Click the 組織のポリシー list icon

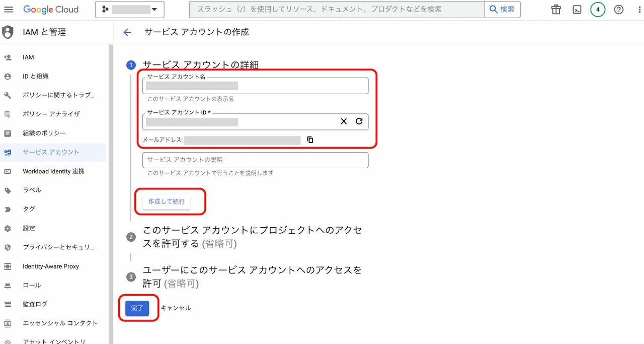click(x=8, y=133)
